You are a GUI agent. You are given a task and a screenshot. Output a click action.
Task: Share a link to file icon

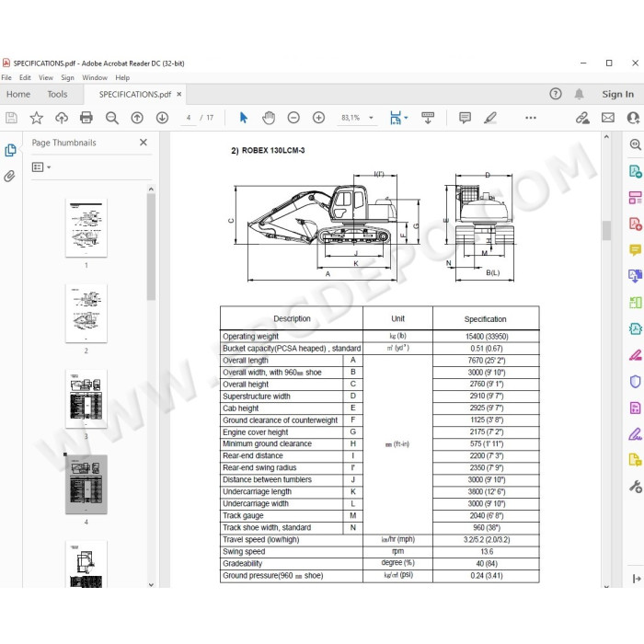(582, 118)
